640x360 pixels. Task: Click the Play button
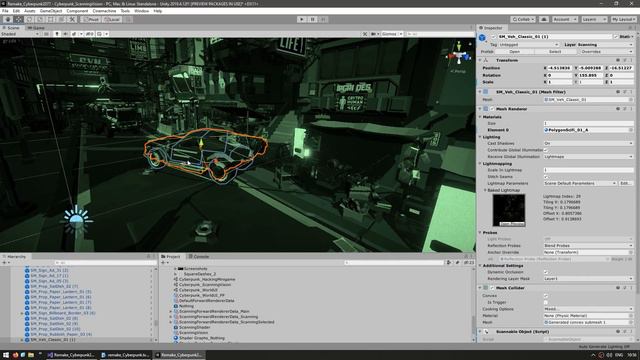tap(302, 19)
